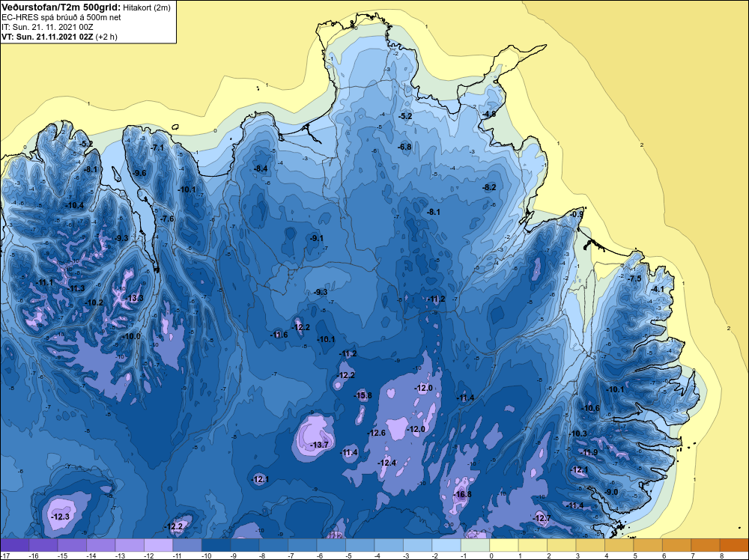Click the -13.7 temperature value
Screen dimensions: 749x560
pos(319,445)
